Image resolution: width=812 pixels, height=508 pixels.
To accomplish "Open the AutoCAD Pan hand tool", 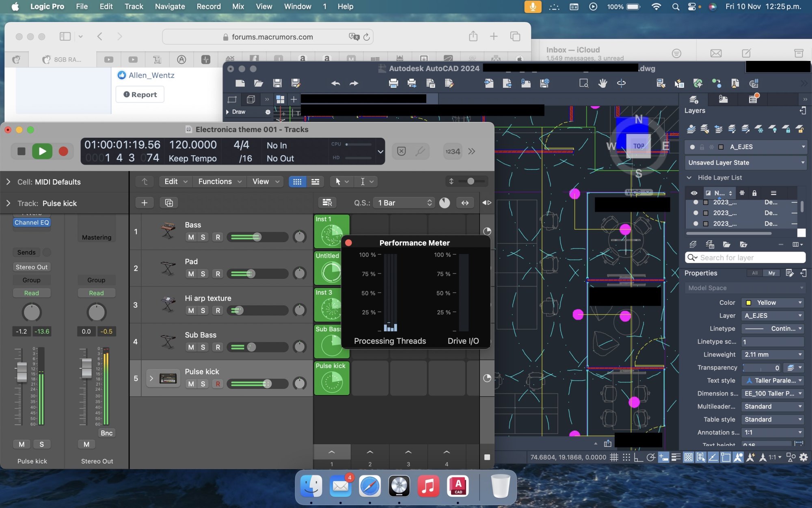I will click(x=603, y=83).
